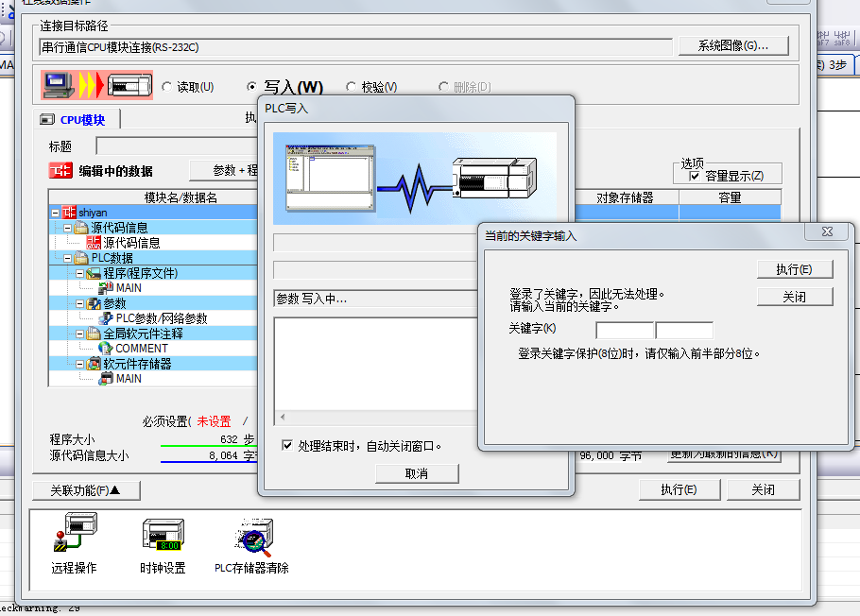Open the 关联功能(F) menu button

[x=85, y=490]
